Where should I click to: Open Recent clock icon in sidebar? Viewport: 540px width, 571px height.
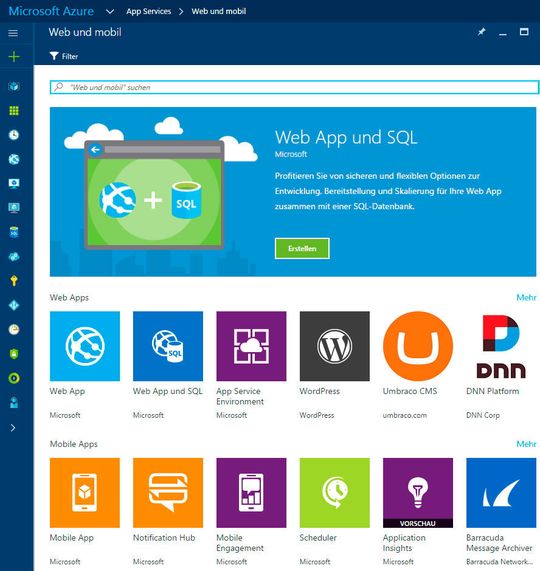(14, 135)
